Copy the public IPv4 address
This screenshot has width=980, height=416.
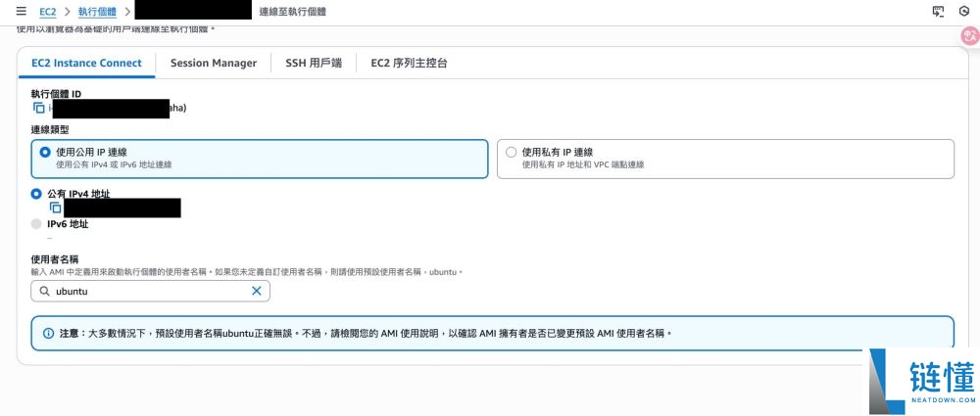56,208
